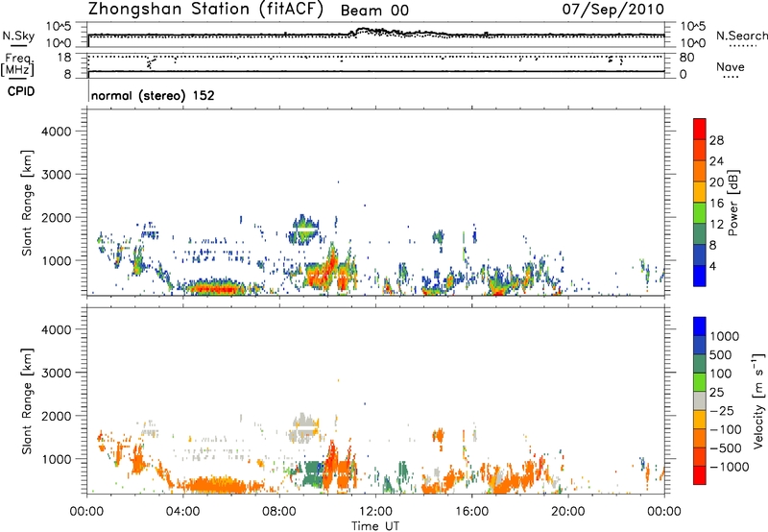768x532 pixels.
Task: Click the '08:00' time axis label
Action: [278, 512]
